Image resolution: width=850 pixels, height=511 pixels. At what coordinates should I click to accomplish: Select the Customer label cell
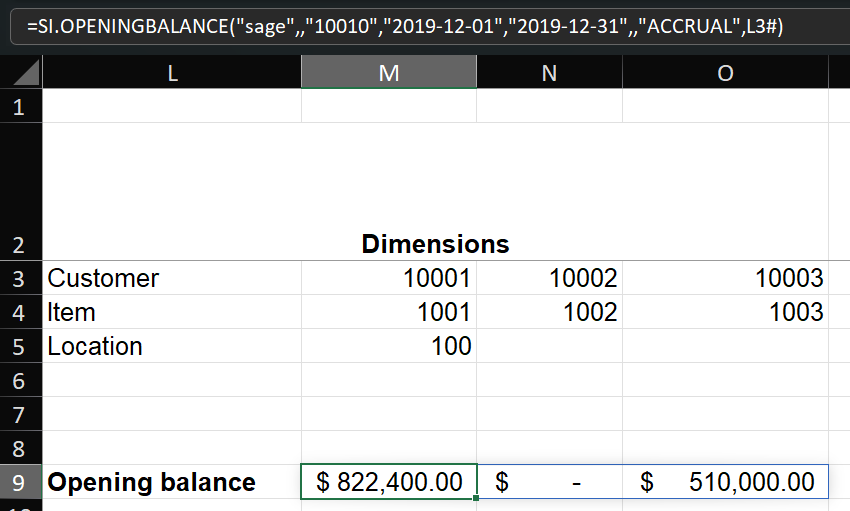172,278
